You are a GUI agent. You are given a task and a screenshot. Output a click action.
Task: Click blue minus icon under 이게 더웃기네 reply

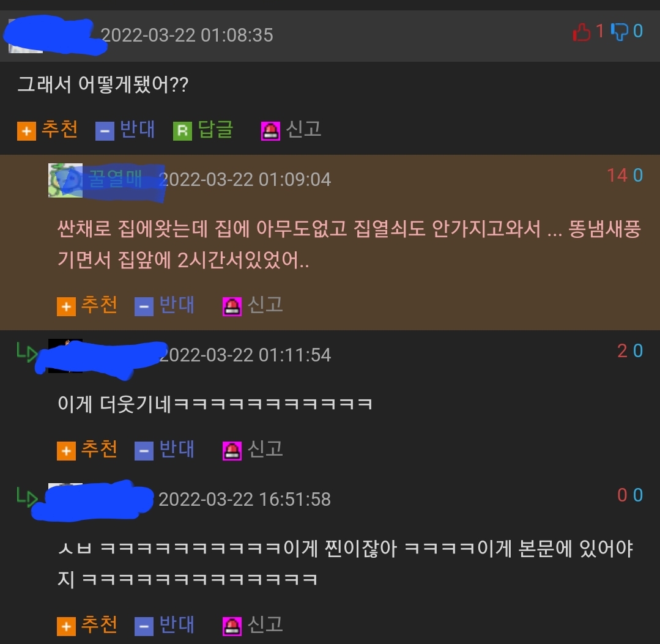144,451
